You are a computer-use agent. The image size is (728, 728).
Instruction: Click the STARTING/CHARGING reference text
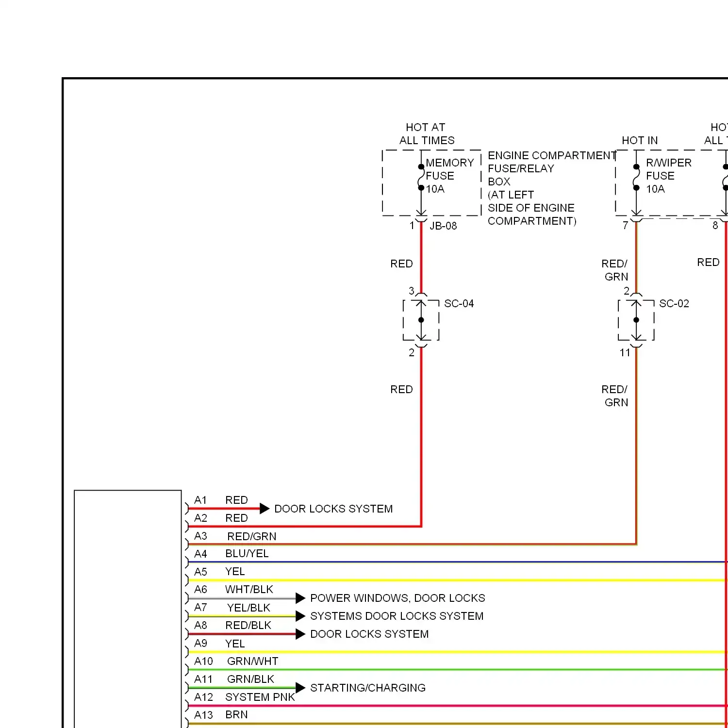tap(368, 688)
